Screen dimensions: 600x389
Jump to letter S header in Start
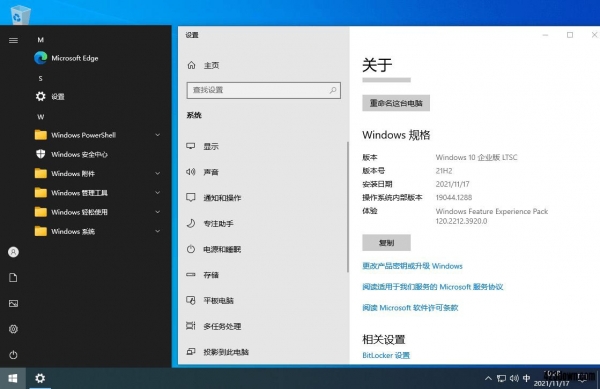[x=41, y=78]
